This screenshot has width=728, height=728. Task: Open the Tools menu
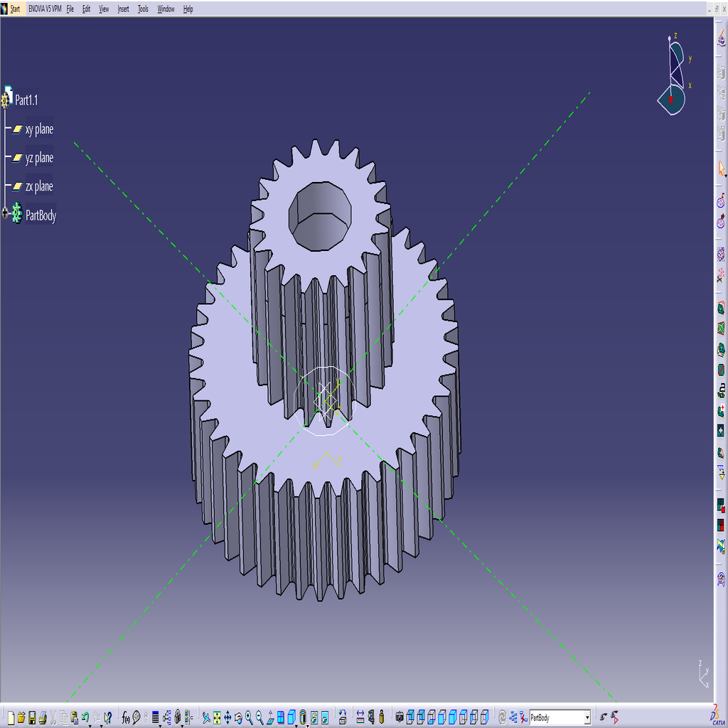(142, 9)
